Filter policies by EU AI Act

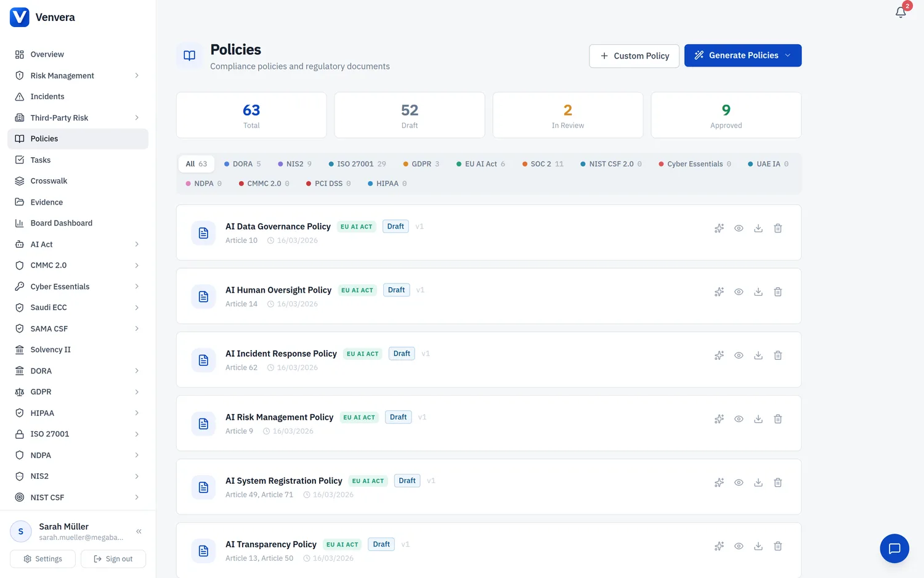tap(480, 164)
